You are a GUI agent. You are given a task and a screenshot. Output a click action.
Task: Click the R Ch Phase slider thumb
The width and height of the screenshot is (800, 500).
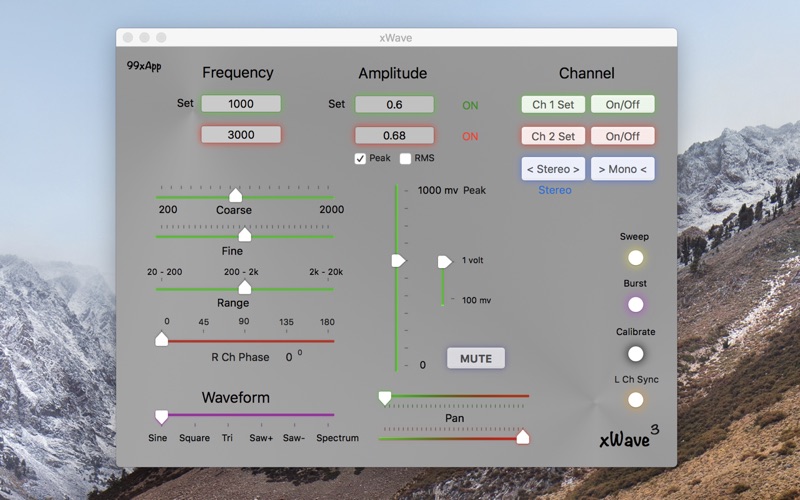click(x=162, y=339)
